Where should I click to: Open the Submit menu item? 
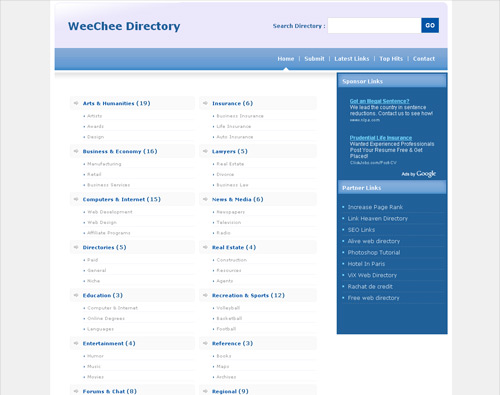pos(314,59)
